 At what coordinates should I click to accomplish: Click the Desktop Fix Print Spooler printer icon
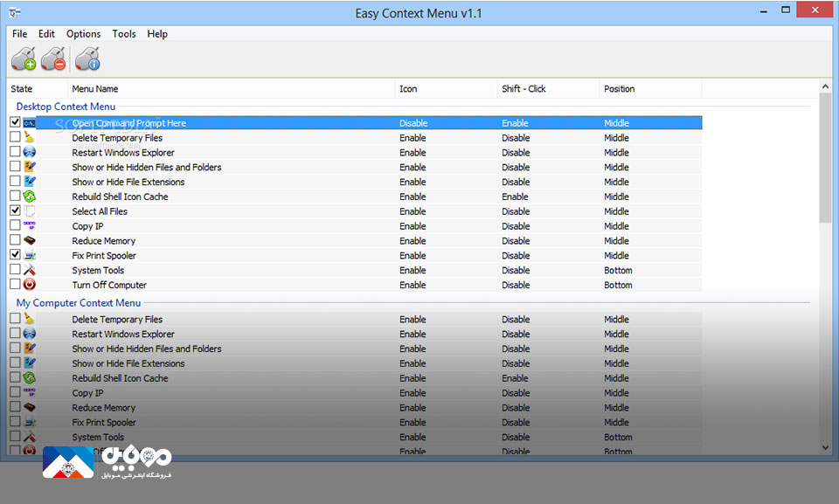tap(30, 255)
